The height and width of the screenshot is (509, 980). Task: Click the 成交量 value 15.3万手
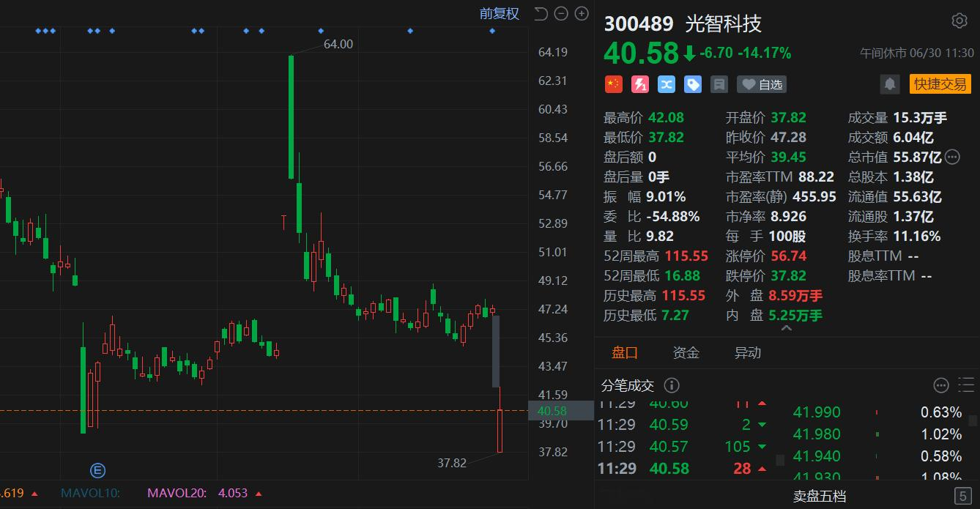click(919, 117)
